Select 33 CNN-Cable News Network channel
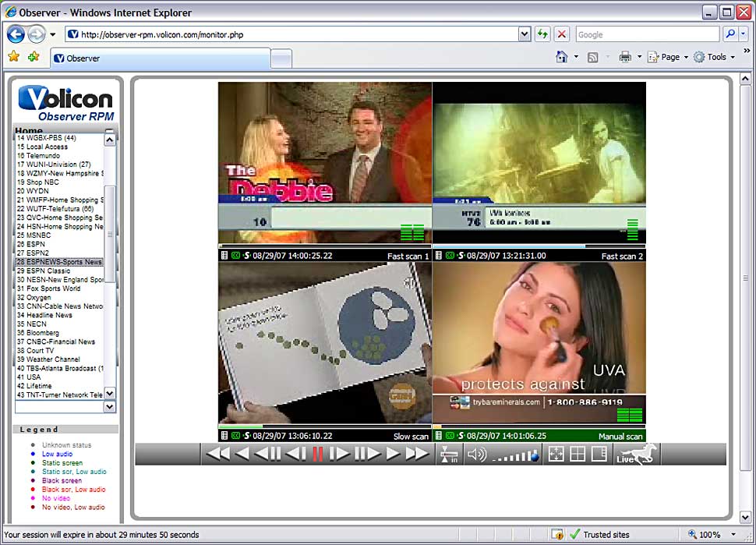The width and height of the screenshot is (756, 545). [60, 306]
